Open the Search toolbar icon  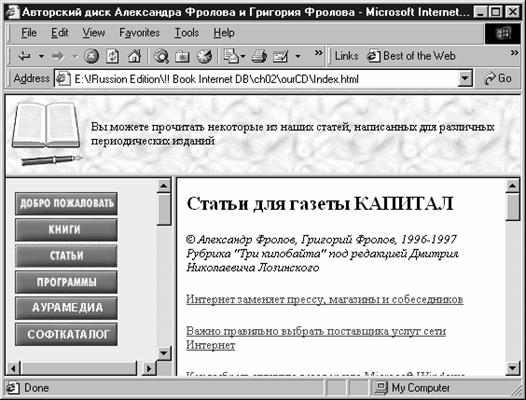[x=161, y=56]
